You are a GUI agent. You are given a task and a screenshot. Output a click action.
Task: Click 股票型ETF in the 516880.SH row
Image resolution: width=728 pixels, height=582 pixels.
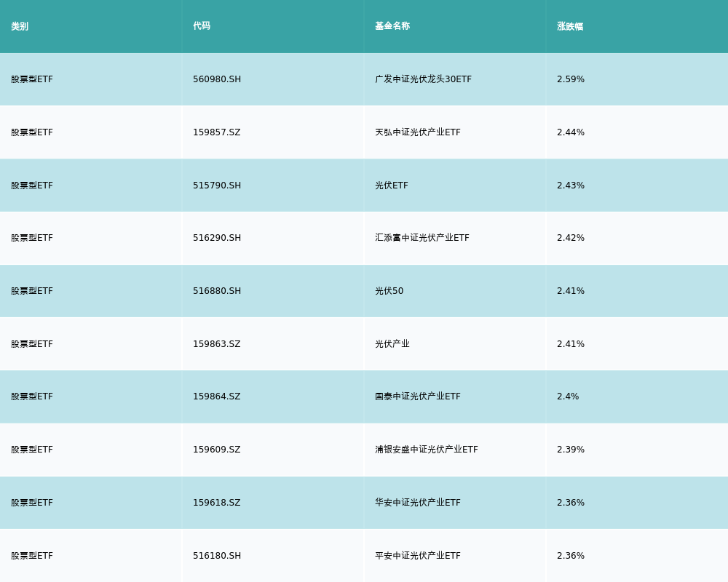click(32, 291)
